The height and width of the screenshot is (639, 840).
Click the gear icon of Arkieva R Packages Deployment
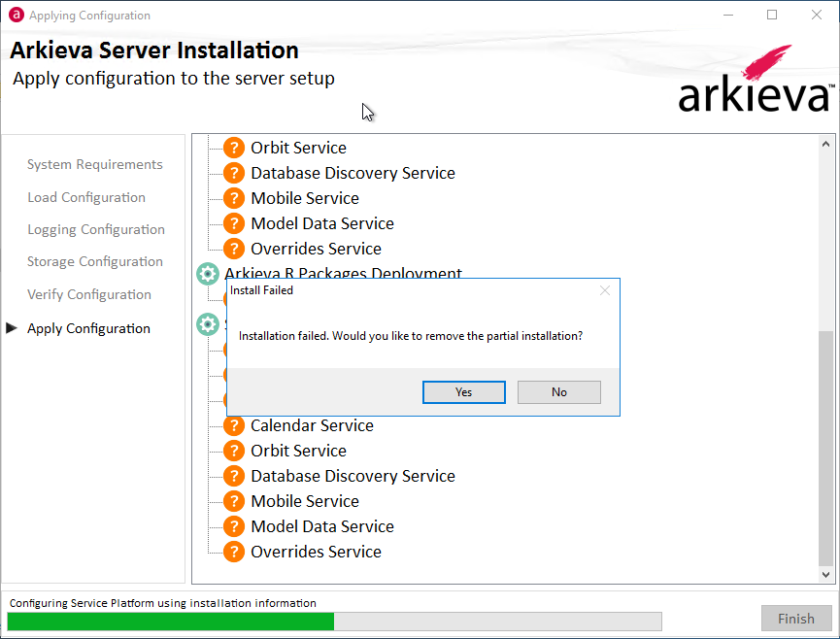click(x=208, y=274)
